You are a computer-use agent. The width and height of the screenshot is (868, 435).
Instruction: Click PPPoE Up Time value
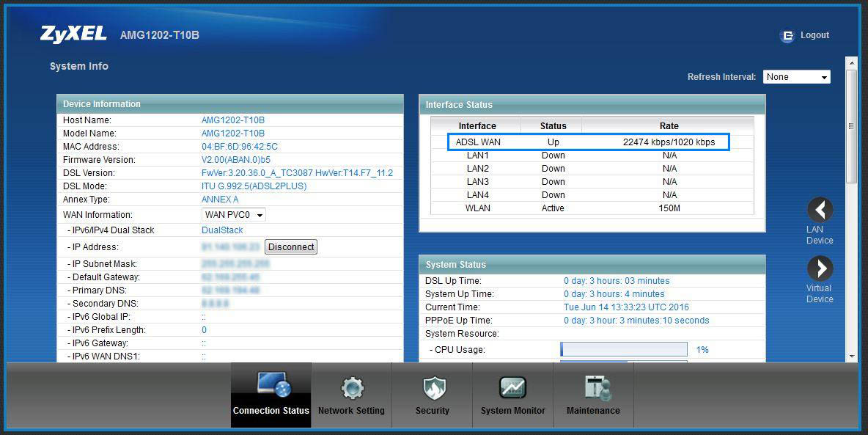[x=636, y=321]
